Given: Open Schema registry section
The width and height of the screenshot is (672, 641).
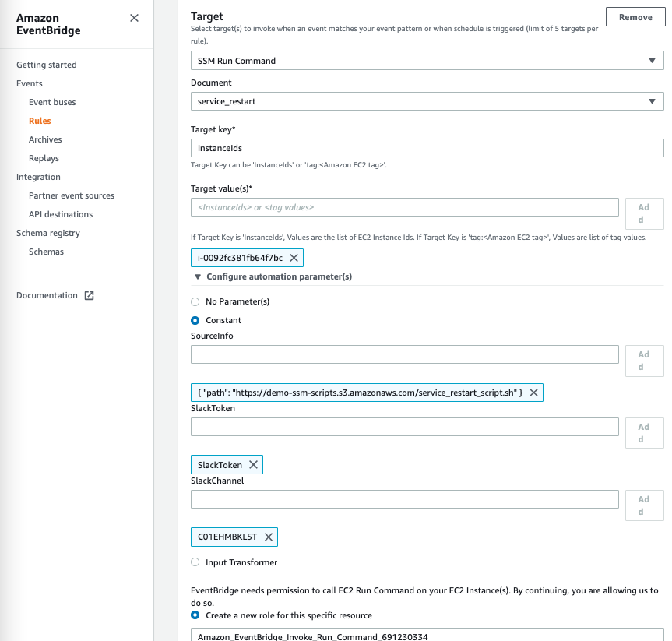Looking at the screenshot, I should (x=48, y=233).
